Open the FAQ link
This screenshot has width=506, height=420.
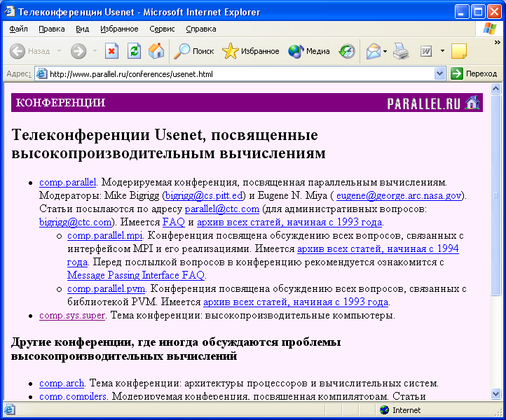point(174,222)
